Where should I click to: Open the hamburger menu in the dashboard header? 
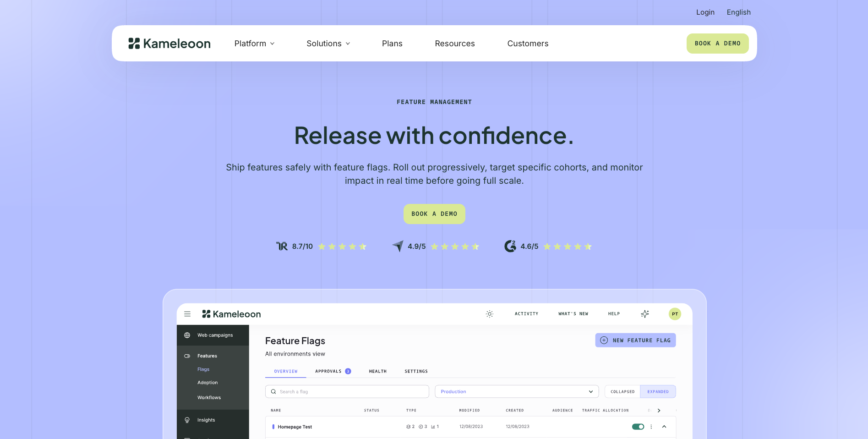pos(187,314)
